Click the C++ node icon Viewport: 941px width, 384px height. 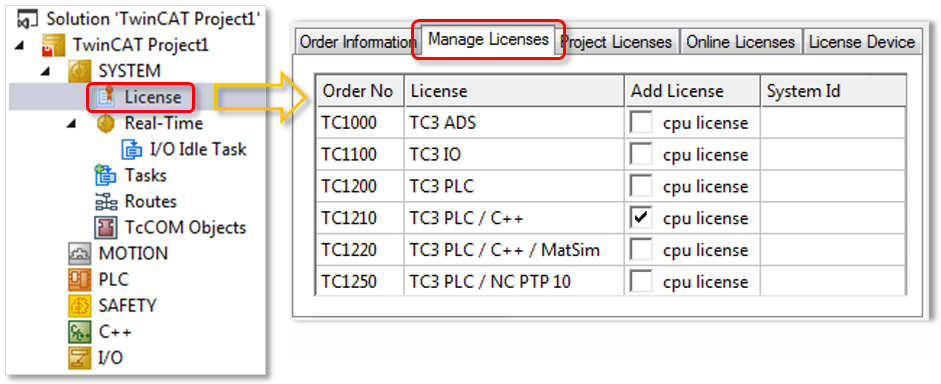(79, 332)
